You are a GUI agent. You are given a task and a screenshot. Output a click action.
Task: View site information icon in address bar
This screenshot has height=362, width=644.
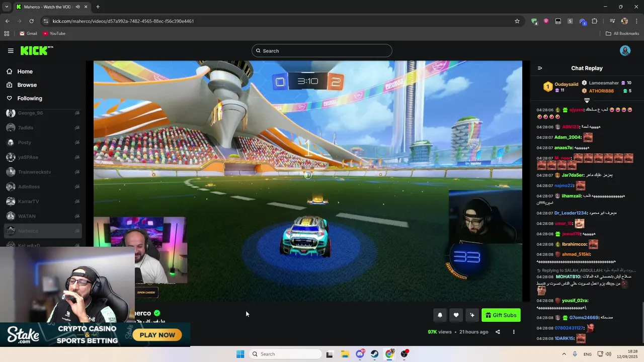coord(46,21)
